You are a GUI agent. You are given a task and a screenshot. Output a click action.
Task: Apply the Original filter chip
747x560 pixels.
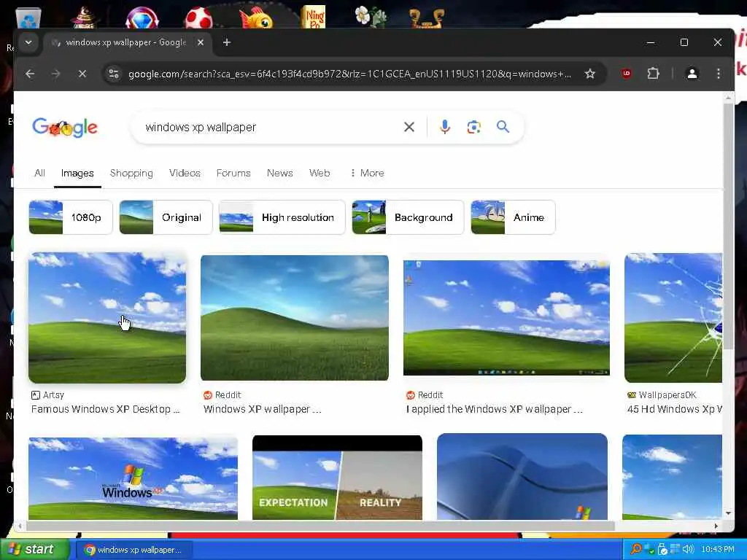[x=166, y=217]
